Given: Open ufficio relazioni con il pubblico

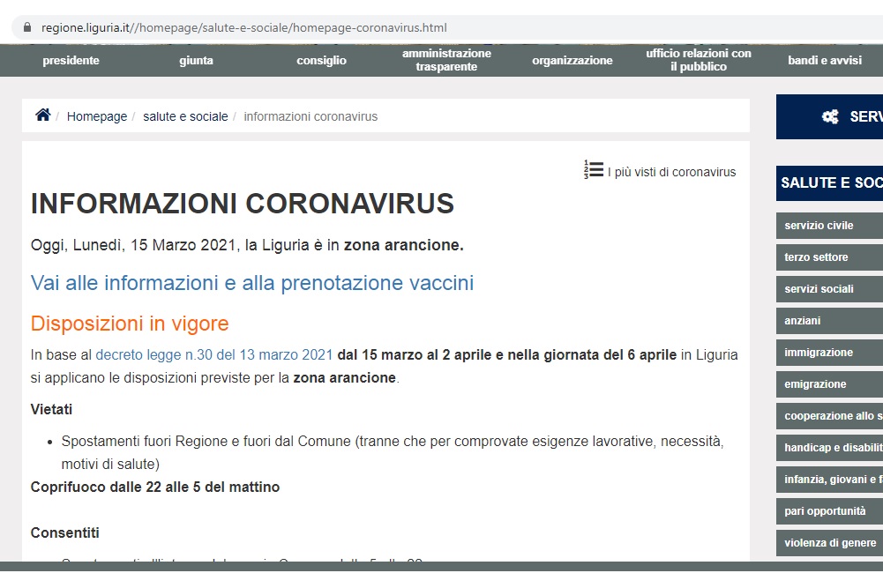Looking at the screenshot, I should click(699, 60).
